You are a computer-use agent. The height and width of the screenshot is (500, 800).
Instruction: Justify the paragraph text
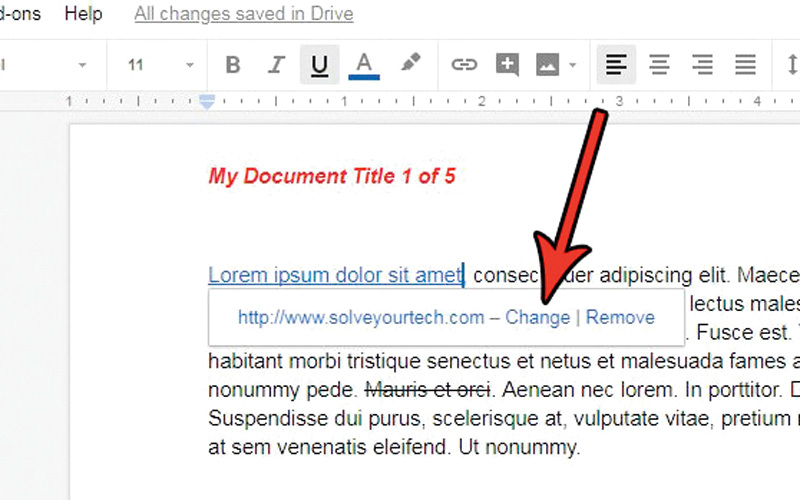click(745, 65)
